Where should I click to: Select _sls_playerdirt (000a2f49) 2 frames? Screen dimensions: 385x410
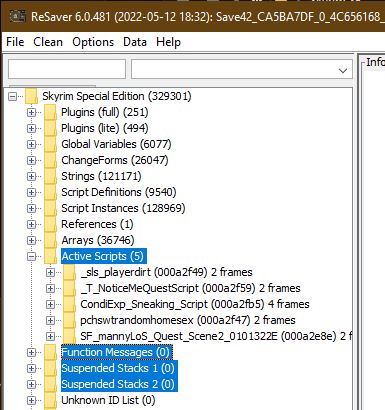pos(166,272)
